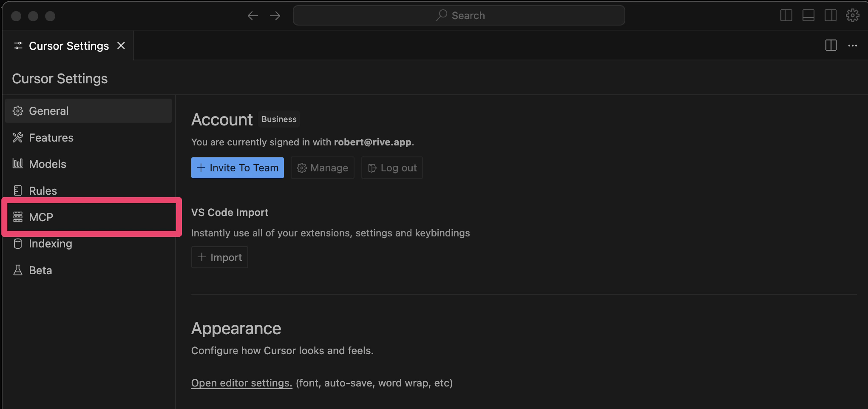This screenshot has height=409, width=868.
Task: Open the Beta settings section
Action: pos(88,270)
